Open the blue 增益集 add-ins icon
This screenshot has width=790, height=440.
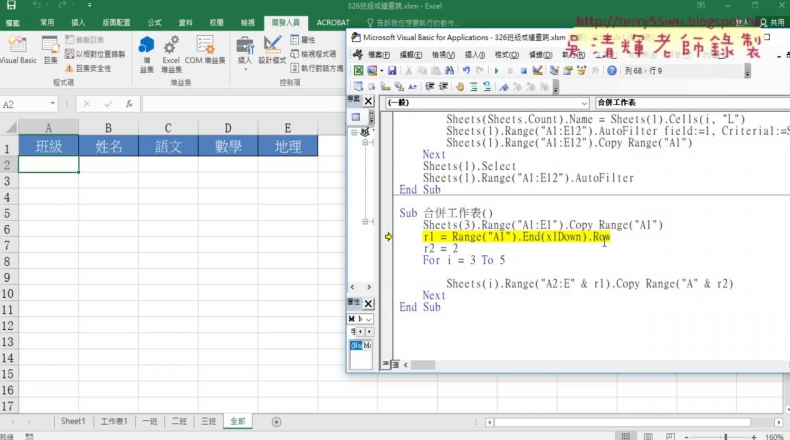(x=146, y=54)
